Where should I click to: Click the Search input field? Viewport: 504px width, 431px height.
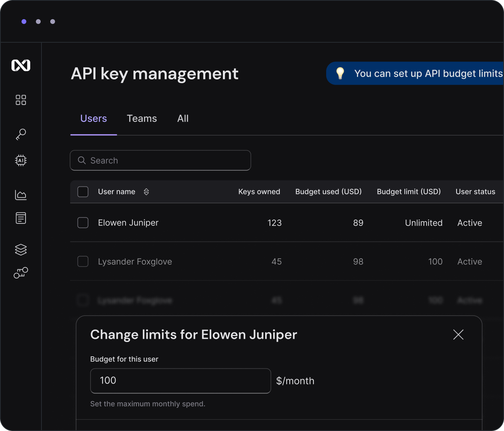coord(160,160)
